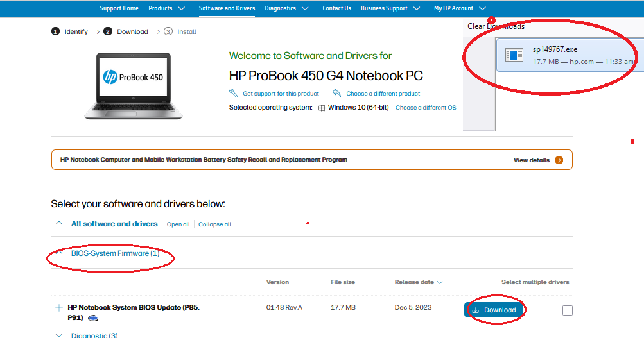This screenshot has width=644, height=338.
Task: Collapse All software and drivers section
Action: tap(59, 224)
